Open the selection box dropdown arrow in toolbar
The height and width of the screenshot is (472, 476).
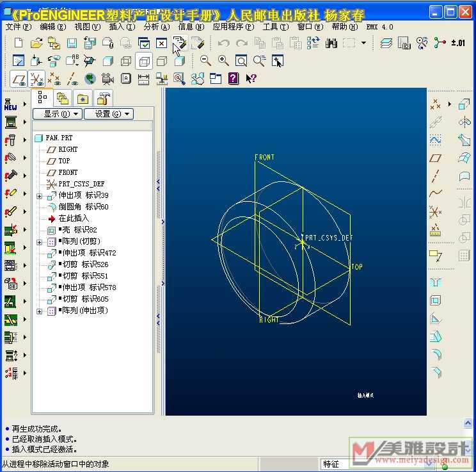click(x=363, y=43)
